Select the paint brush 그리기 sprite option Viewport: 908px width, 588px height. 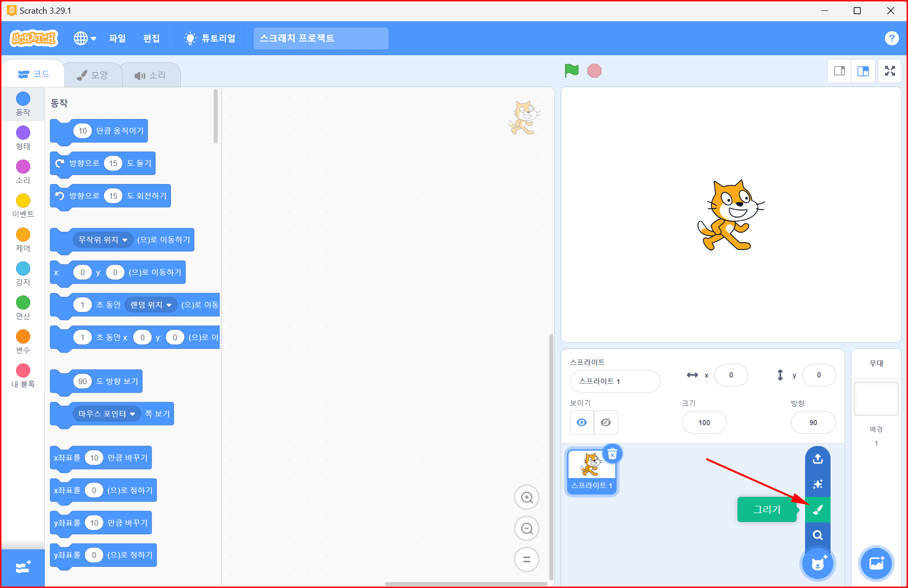[817, 510]
